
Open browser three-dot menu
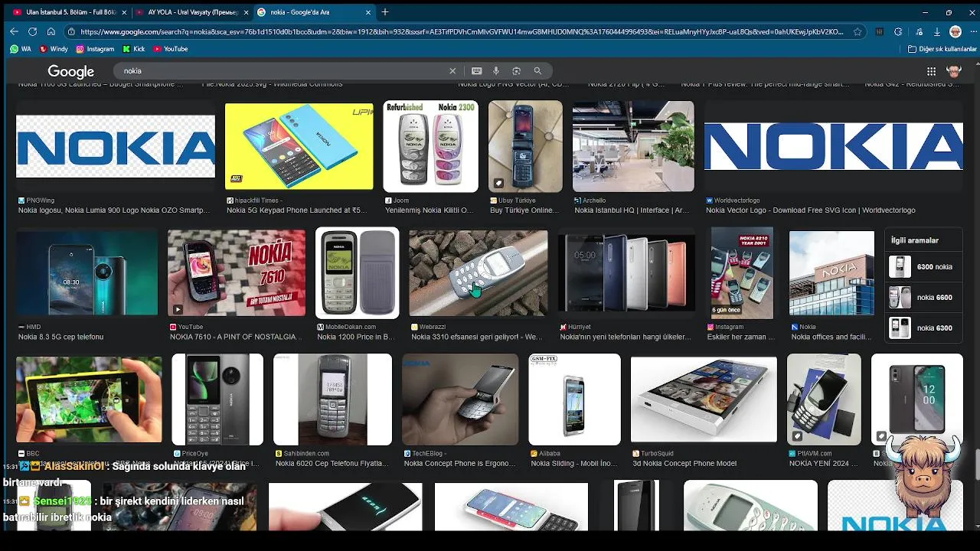[x=972, y=31]
